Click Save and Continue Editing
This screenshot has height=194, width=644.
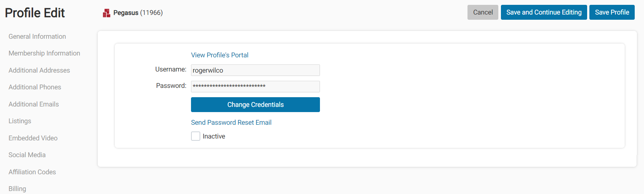544,12
